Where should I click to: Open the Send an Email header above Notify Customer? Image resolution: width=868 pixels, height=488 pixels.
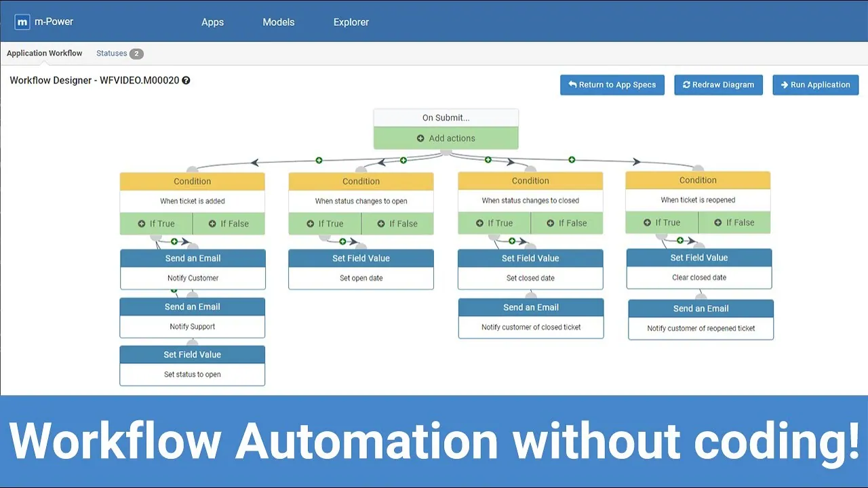pyautogui.click(x=193, y=258)
